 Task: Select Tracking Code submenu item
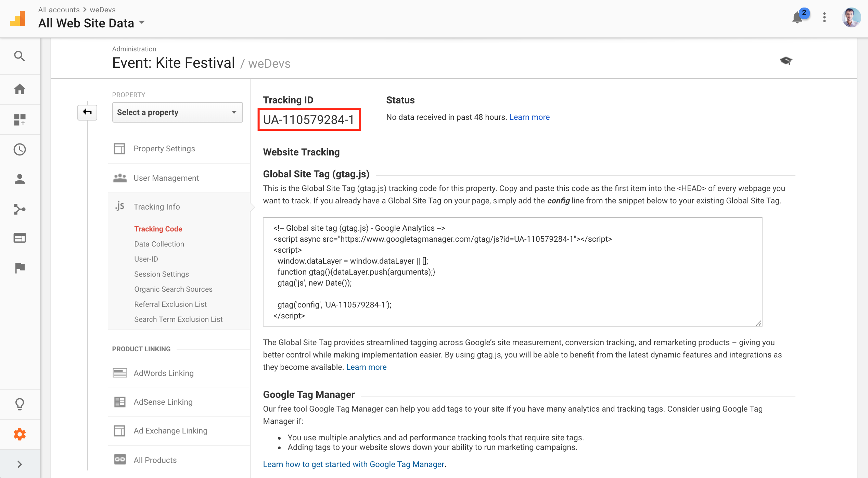(x=158, y=229)
